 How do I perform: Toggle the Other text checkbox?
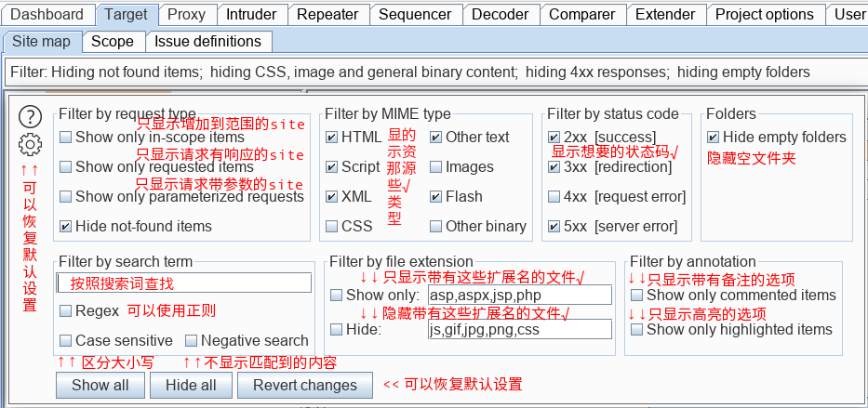(x=436, y=138)
